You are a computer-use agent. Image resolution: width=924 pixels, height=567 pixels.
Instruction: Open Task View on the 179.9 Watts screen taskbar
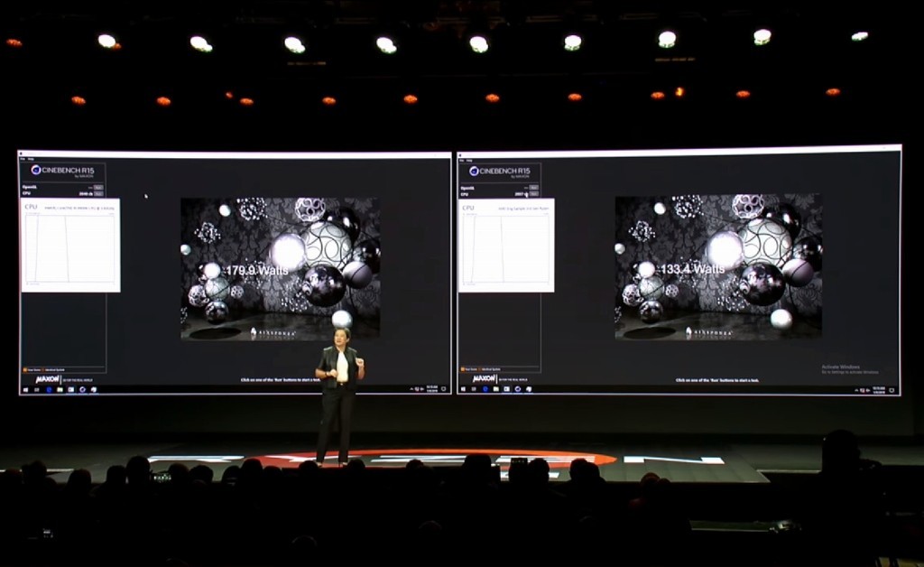point(36,390)
